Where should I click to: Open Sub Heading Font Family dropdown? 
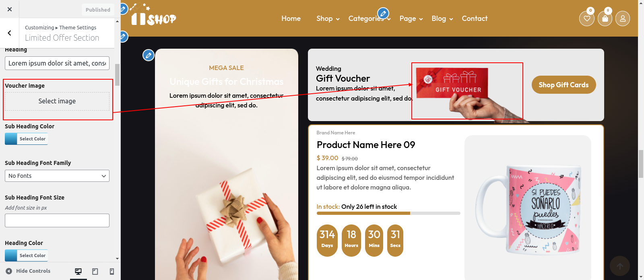(57, 176)
